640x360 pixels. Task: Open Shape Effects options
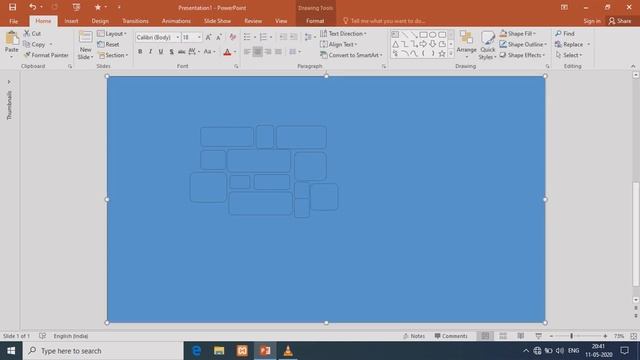click(522, 55)
